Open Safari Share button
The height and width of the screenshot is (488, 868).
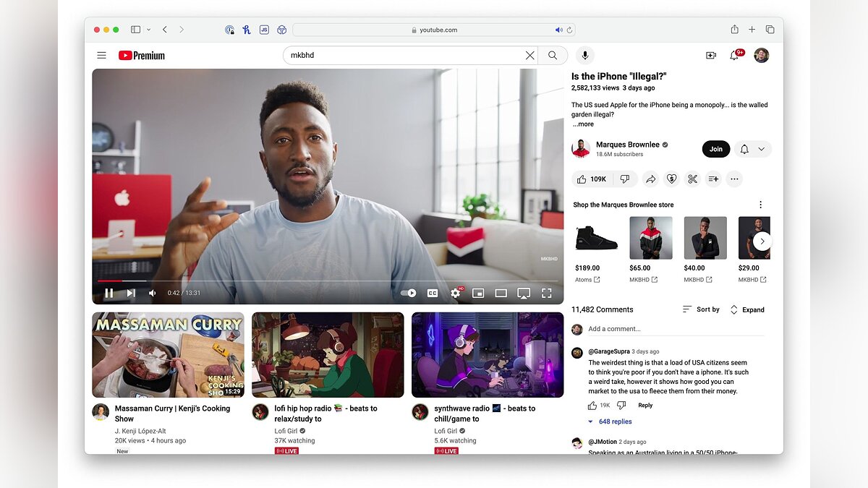(x=734, y=30)
